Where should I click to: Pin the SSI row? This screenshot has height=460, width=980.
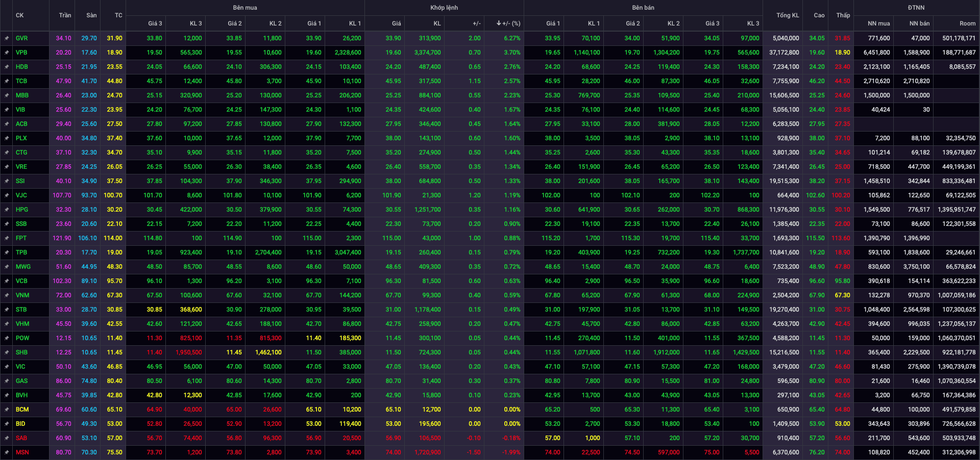click(x=7, y=181)
